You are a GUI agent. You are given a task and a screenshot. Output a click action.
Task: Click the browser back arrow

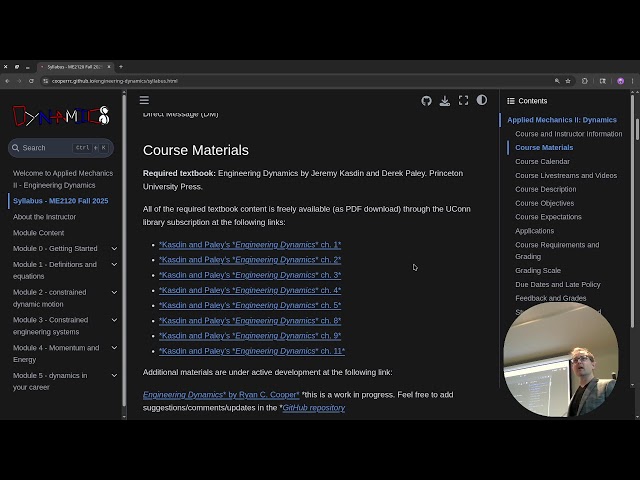click(8, 81)
